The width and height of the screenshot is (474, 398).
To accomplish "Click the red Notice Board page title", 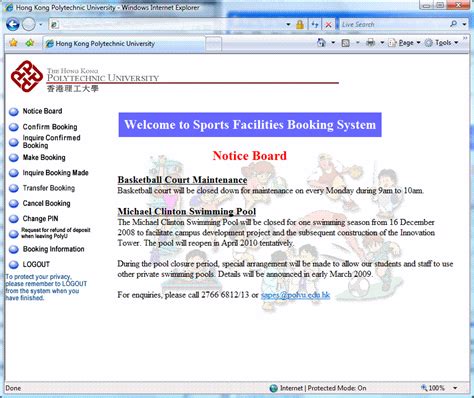I will [250, 156].
